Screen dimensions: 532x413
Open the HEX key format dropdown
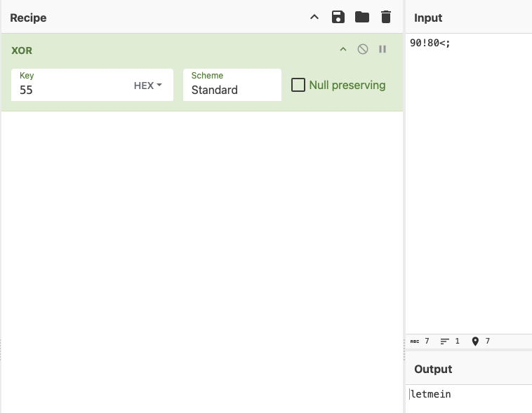click(148, 86)
